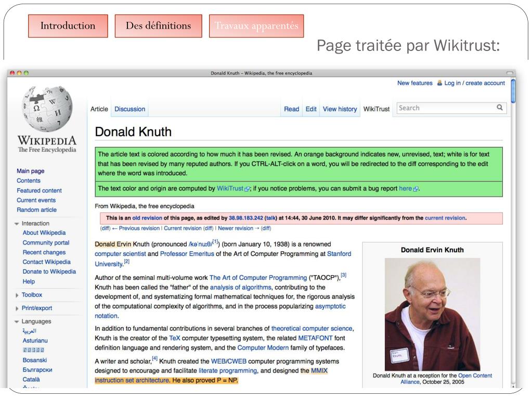The height and width of the screenshot is (399, 532).
Task: Open Contents in the sidebar
Action: [29, 181]
